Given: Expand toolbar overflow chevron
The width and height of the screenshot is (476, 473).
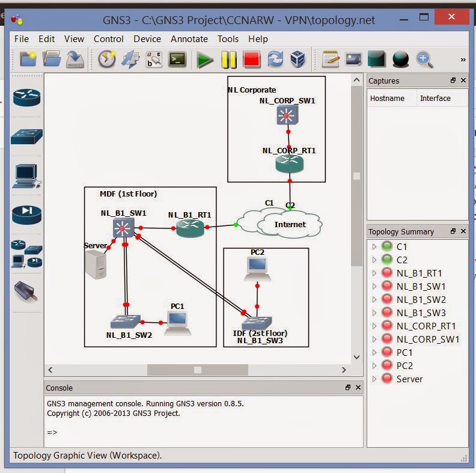Looking at the screenshot, I should pyautogui.click(x=463, y=60).
